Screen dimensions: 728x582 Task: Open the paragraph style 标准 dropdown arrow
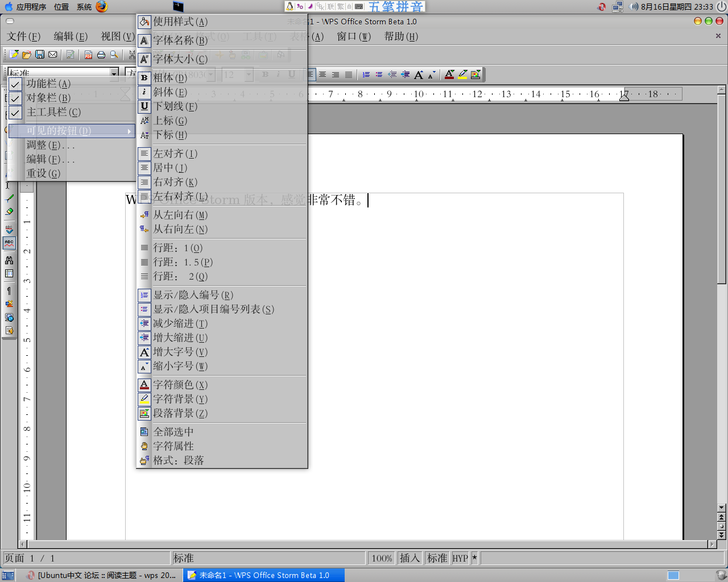[114, 73]
